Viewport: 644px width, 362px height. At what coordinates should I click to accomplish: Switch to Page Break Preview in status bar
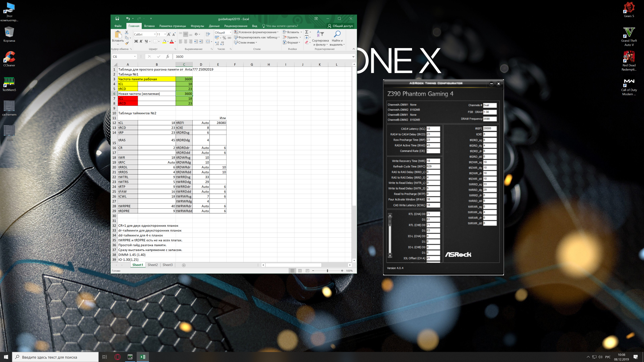pyautogui.click(x=307, y=271)
